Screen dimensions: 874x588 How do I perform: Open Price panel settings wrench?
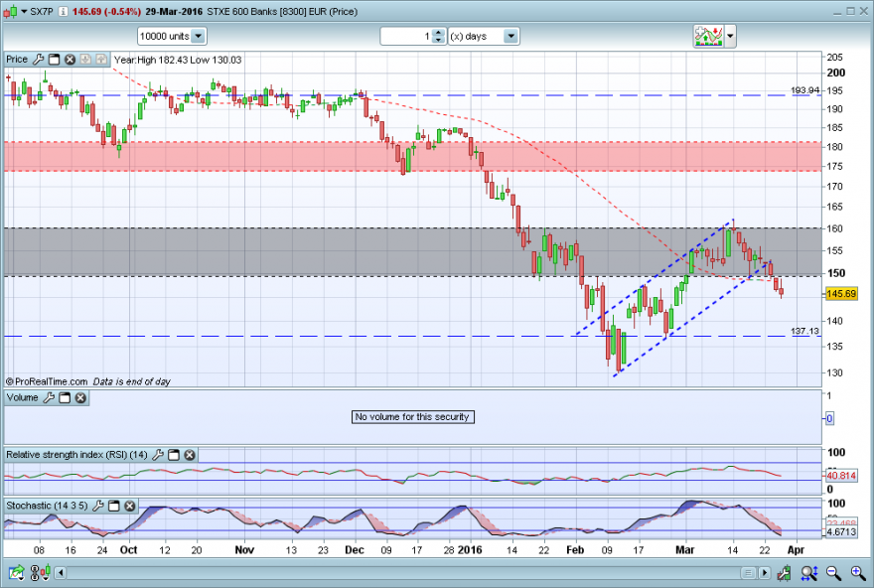[38, 59]
